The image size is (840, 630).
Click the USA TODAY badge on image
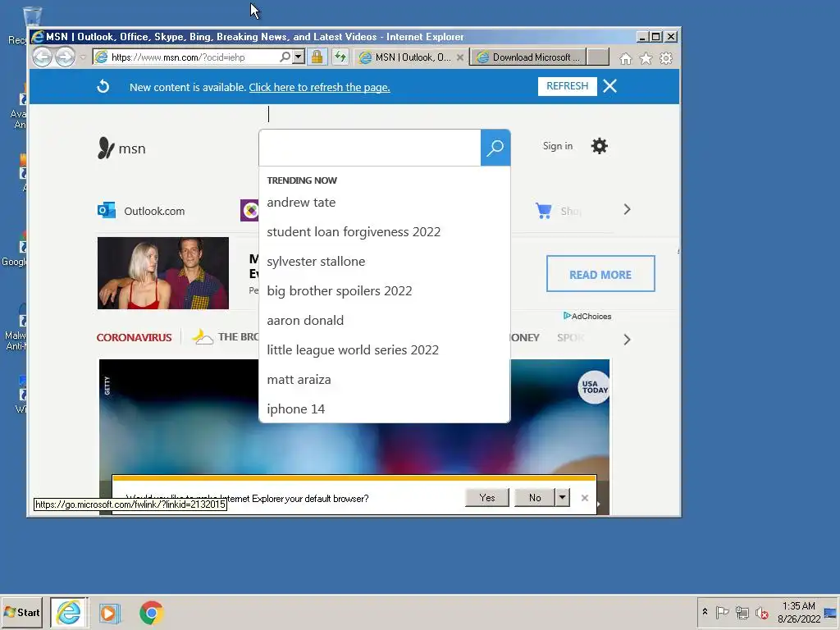coord(594,387)
